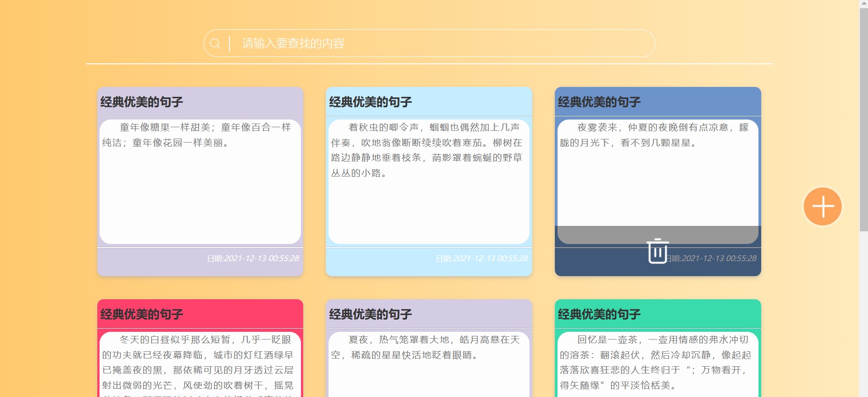
Task: Open the note beginning 着秋虫的唧令声
Action: point(429,182)
